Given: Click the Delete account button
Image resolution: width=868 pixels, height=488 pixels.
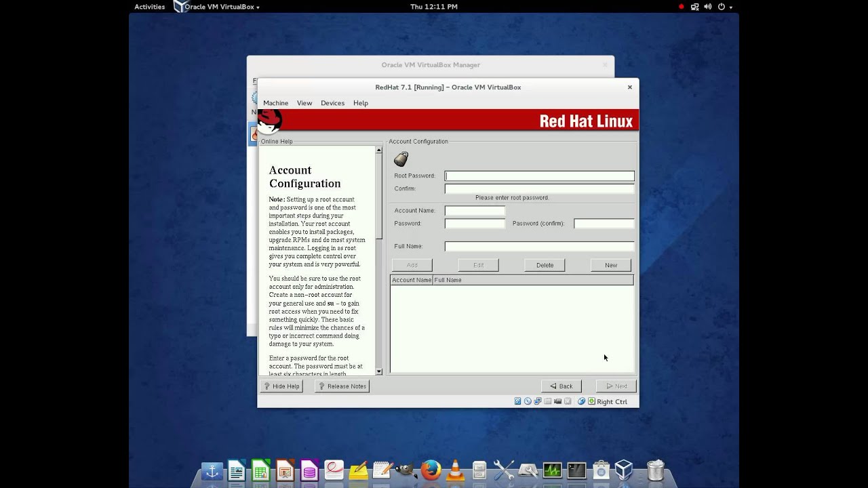Looking at the screenshot, I should point(545,265).
